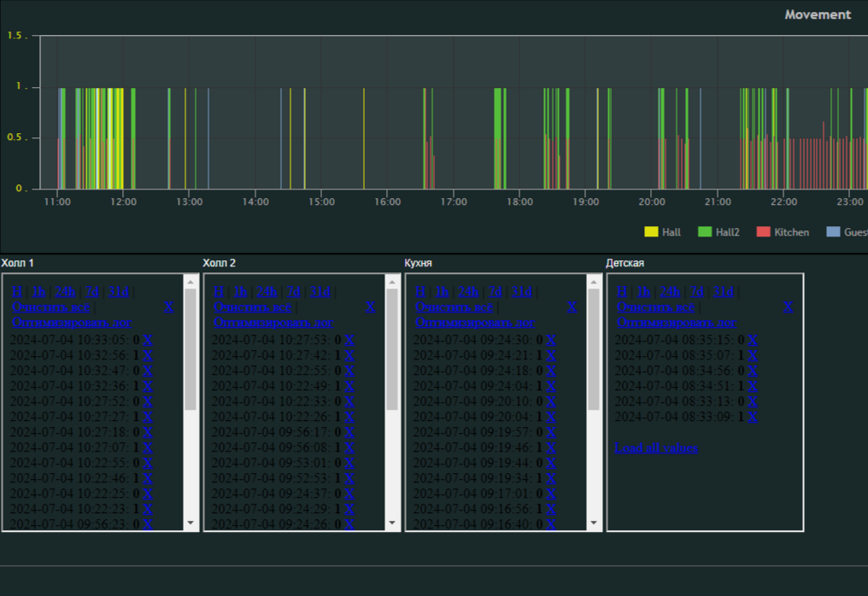Hide the Kitchen series via legend
Image resolution: width=868 pixels, height=596 pixels.
coord(791,231)
